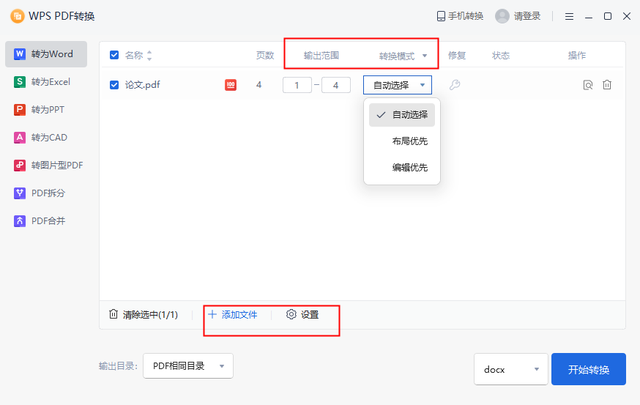Screen dimensions: 640x405
Task: Choose 自动选择 in the mode menu
Action: point(402,115)
